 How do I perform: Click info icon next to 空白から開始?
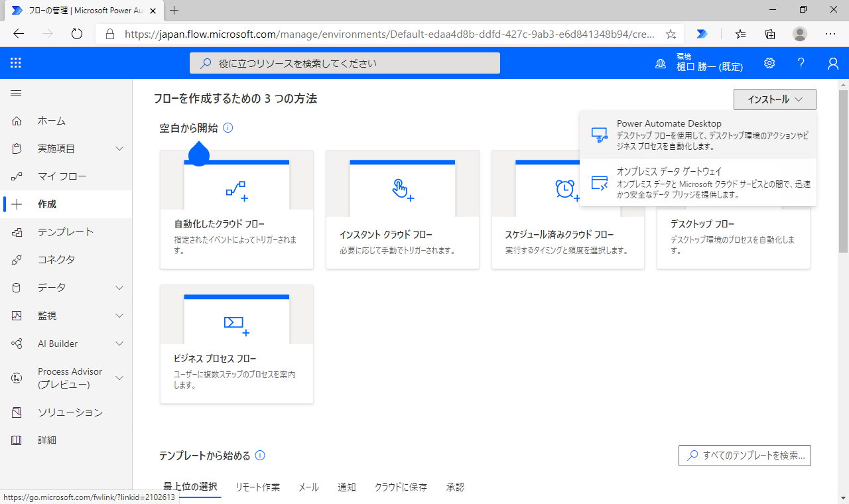[x=228, y=128]
